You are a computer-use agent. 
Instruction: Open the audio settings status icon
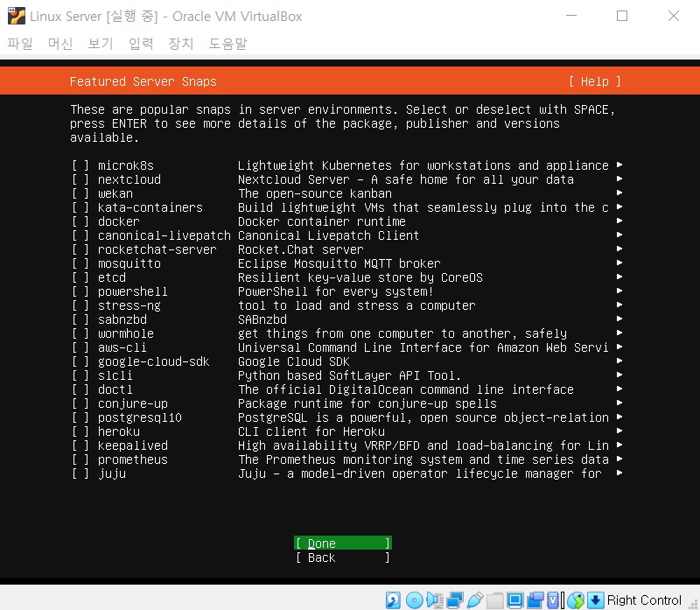(x=434, y=599)
